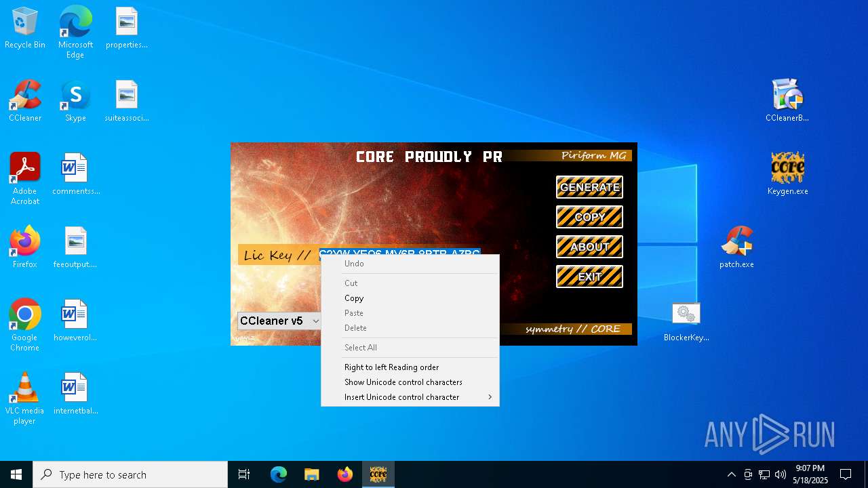The image size is (868, 488).
Task: Select the BlockerKey desktop file icon
Action: pos(686,321)
